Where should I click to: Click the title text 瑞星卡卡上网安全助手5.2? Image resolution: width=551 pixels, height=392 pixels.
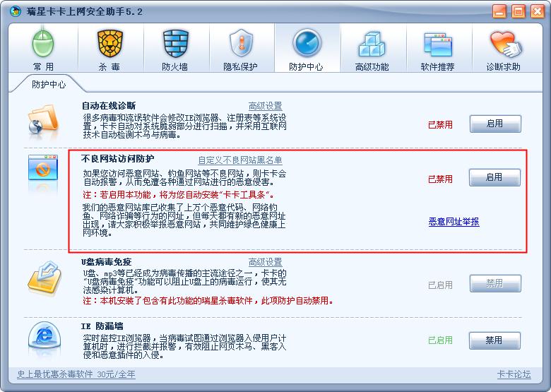84,11
